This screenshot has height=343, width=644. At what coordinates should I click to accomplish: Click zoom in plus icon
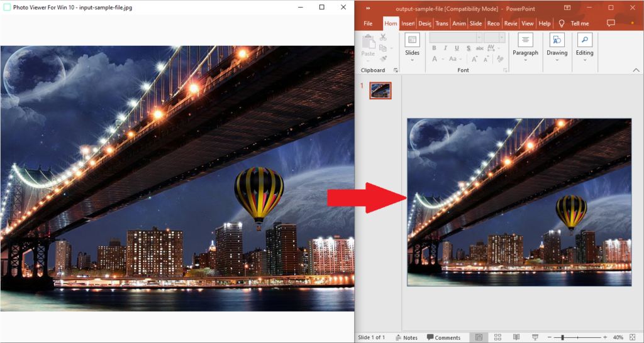click(605, 337)
